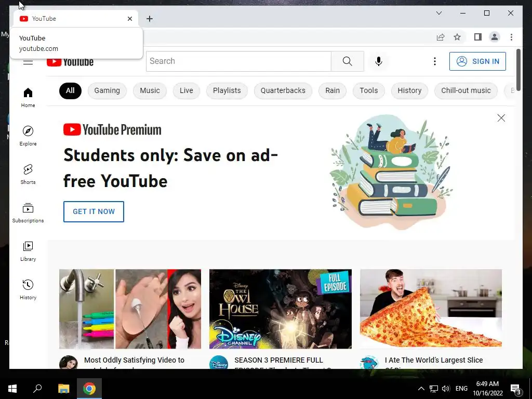
Task: Filter by the Gaming chip
Action: (x=107, y=90)
